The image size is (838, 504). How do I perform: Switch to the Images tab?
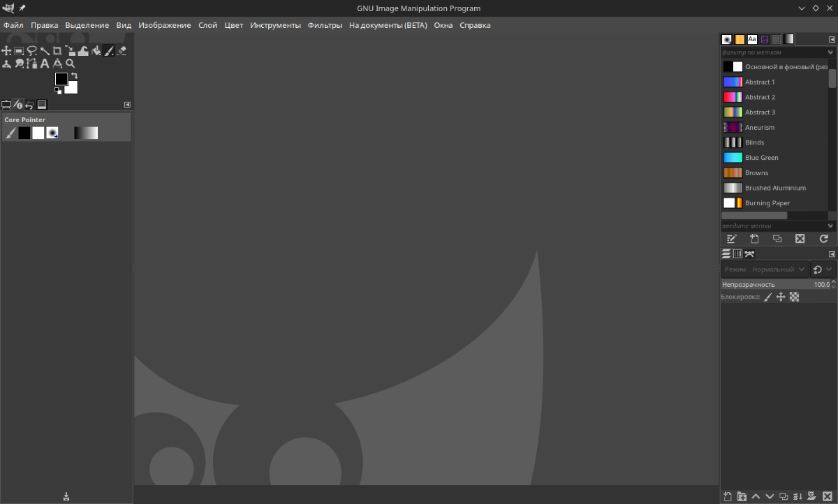point(42,105)
